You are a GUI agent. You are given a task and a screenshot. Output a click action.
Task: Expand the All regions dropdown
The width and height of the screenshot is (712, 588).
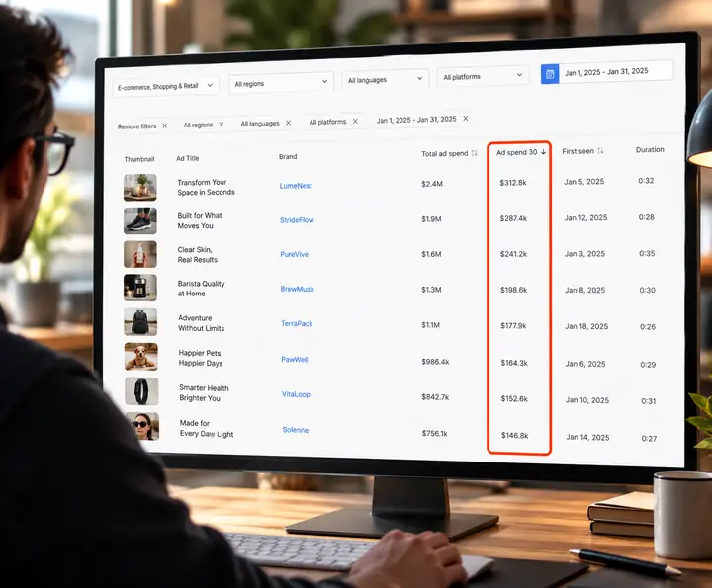pos(281,83)
